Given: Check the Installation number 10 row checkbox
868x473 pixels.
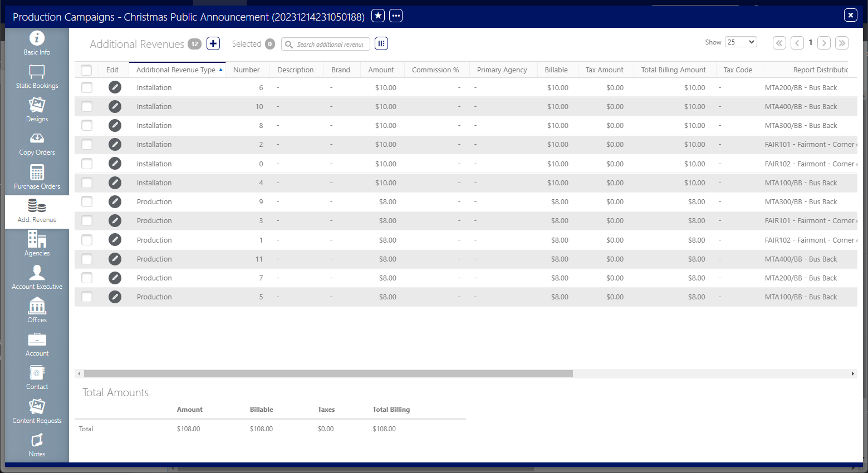Looking at the screenshot, I should click(x=87, y=106).
